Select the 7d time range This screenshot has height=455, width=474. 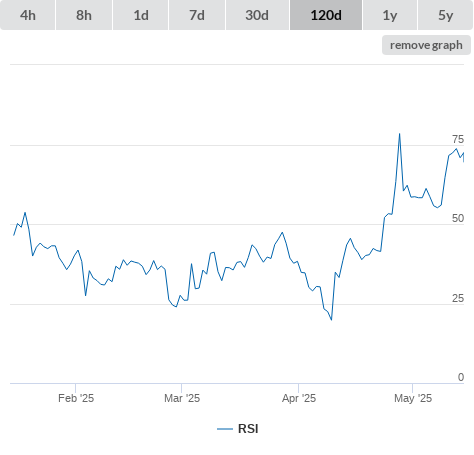pos(197,15)
